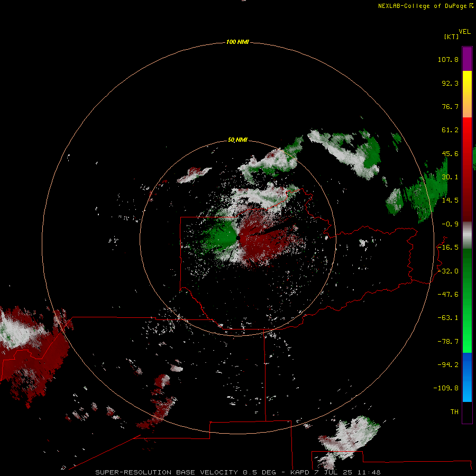Image resolution: width=476 pixels, height=476 pixels.
Task: Click the 45.6 legend value
Action: tap(450, 153)
